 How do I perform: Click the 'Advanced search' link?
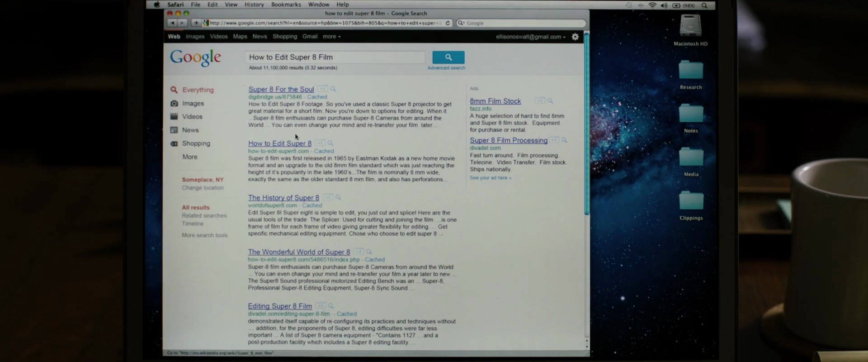pyautogui.click(x=446, y=68)
